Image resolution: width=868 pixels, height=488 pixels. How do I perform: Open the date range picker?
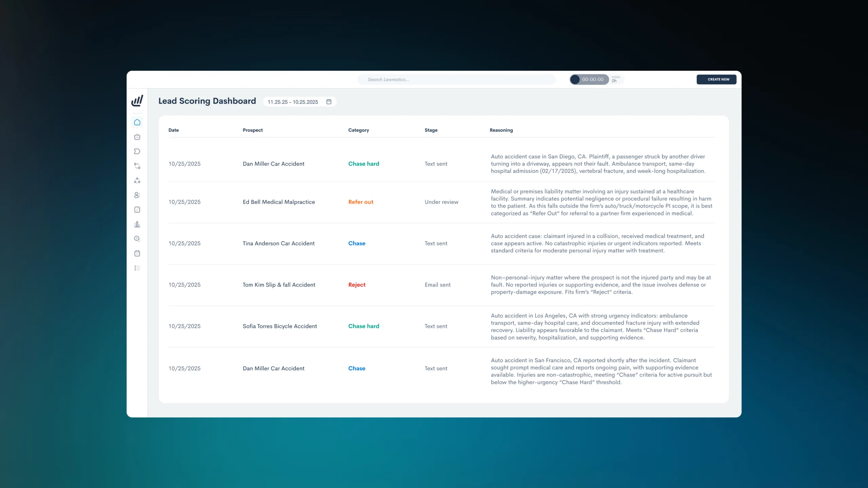[293, 102]
